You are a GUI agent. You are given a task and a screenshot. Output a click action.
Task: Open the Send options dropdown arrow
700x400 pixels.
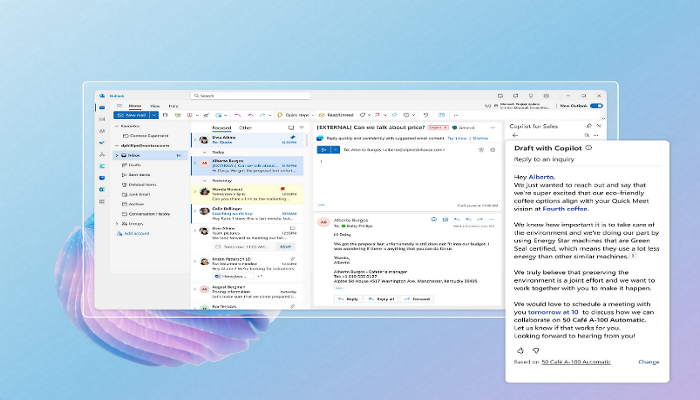click(x=335, y=150)
